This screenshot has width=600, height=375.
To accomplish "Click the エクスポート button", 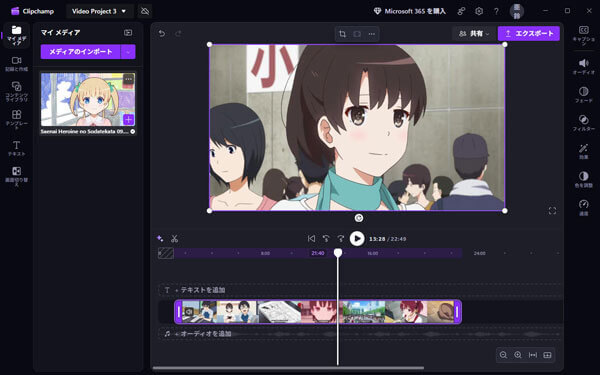I will point(528,34).
